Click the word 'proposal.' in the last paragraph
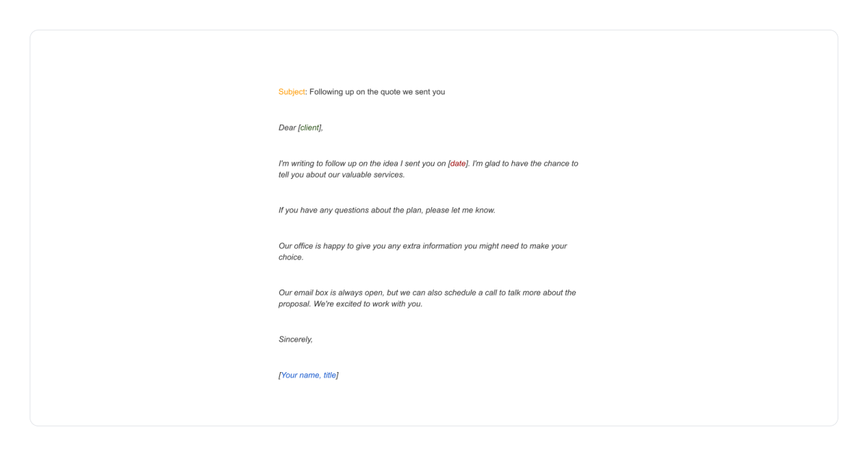 click(x=295, y=304)
